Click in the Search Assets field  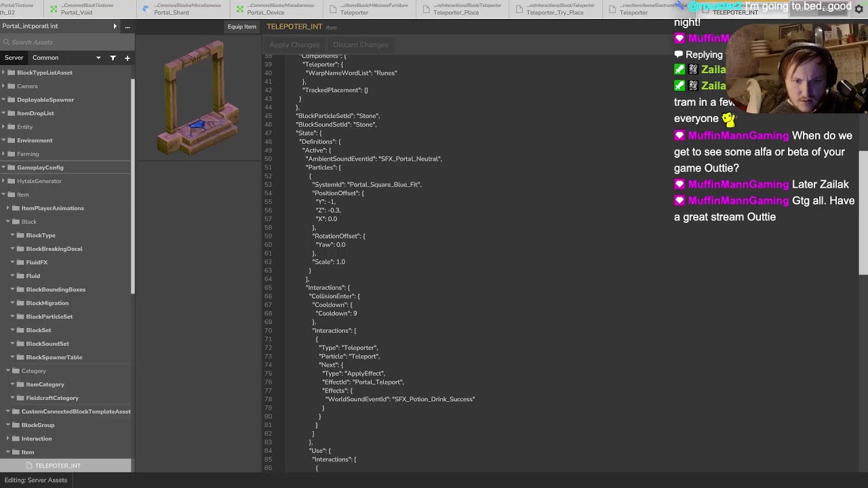68,42
